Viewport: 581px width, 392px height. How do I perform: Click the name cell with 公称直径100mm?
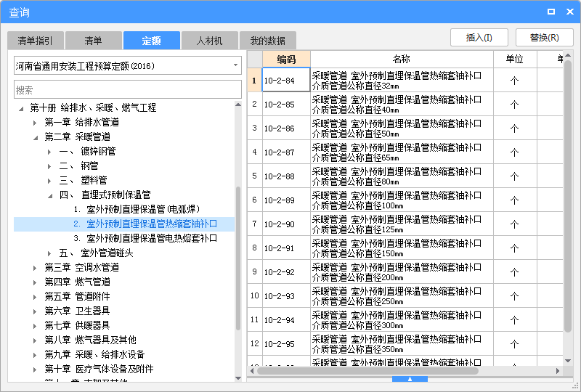click(x=402, y=200)
